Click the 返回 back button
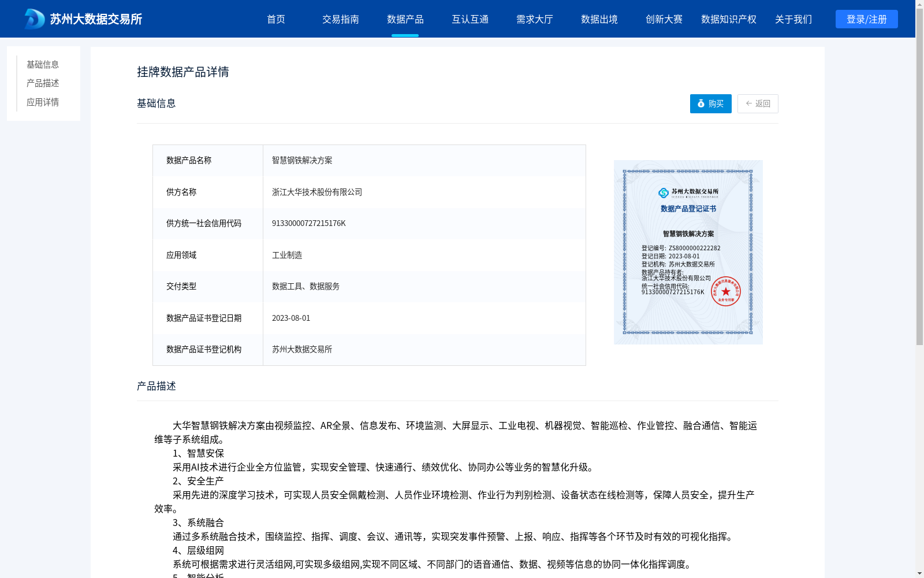The height and width of the screenshot is (578, 924). [x=758, y=103]
